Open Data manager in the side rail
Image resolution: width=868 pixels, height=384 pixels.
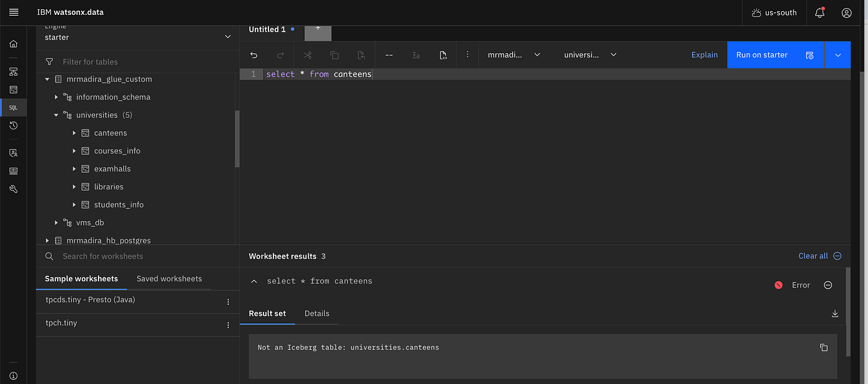14,90
